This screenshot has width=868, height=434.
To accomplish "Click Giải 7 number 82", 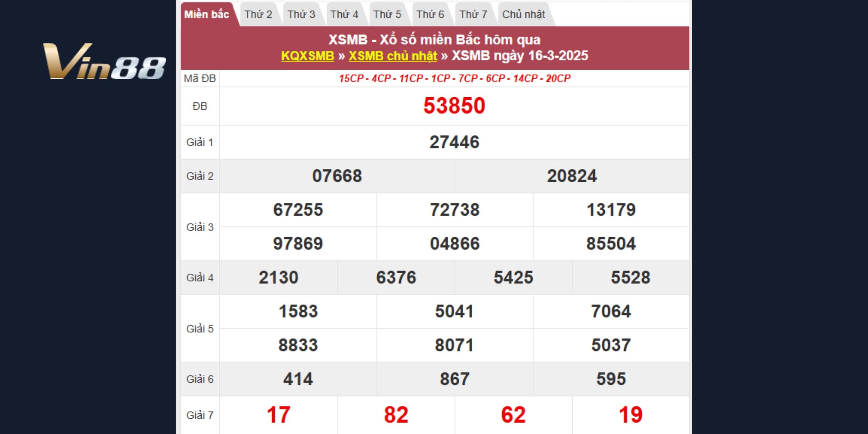I will 396,415.
